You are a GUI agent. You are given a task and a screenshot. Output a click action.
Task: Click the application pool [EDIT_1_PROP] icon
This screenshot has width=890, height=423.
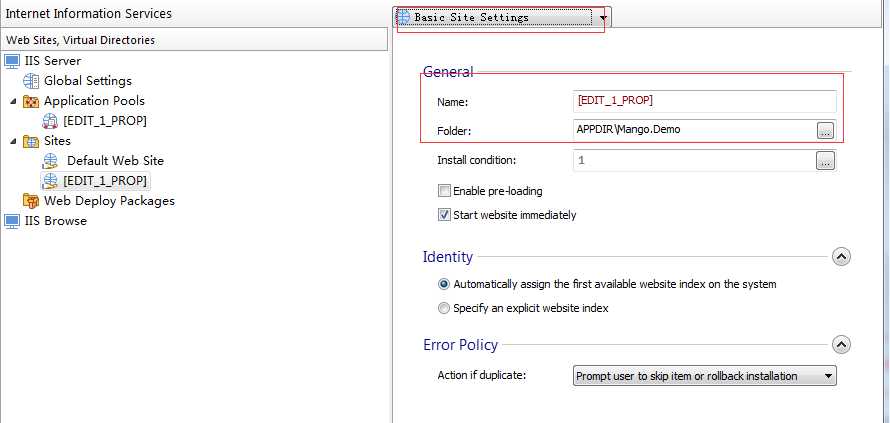[50, 121]
